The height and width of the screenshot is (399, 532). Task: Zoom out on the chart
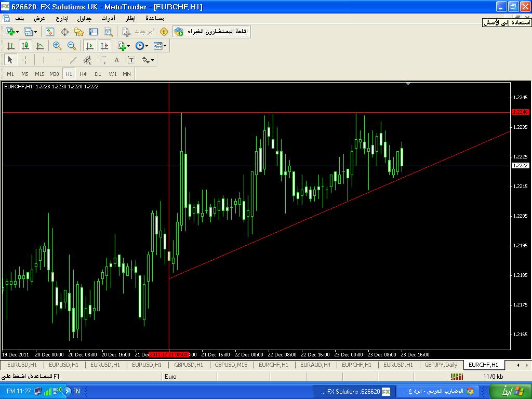[x=72, y=46]
